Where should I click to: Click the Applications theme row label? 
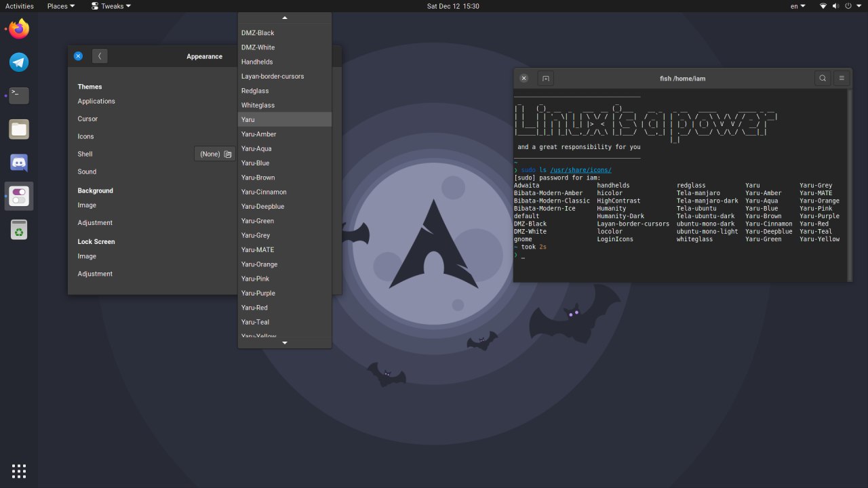96,101
